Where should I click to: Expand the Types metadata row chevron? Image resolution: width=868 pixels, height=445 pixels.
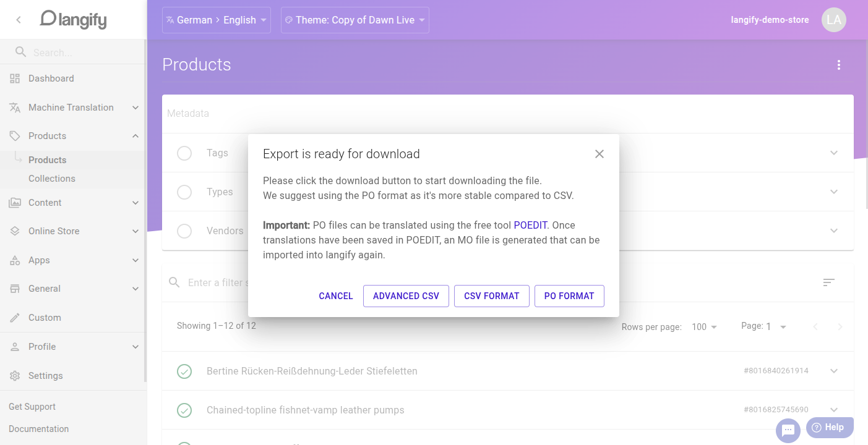point(834,192)
